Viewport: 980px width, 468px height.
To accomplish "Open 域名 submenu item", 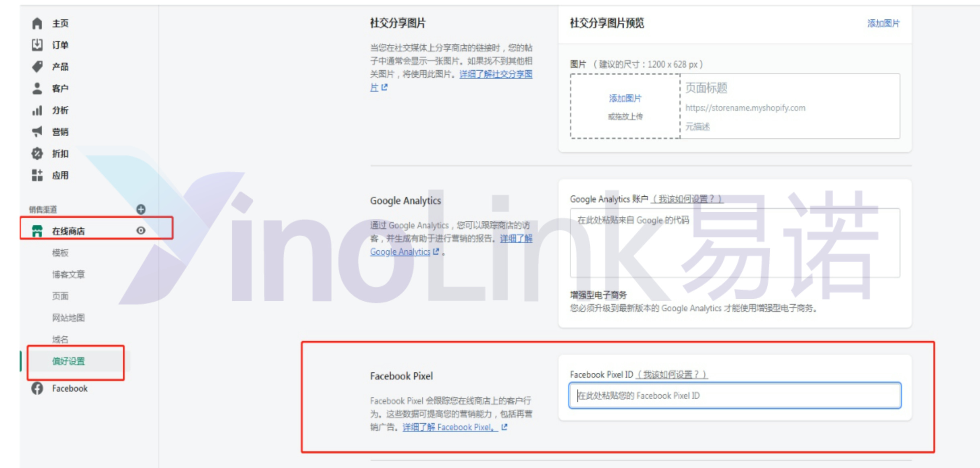I will (x=60, y=339).
